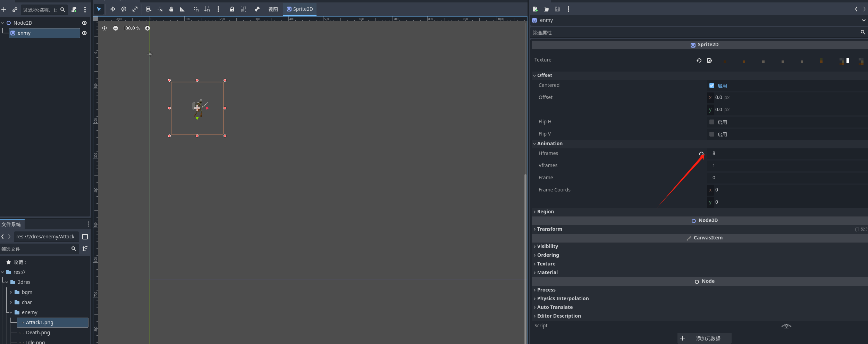Image resolution: width=868 pixels, height=344 pixels.
Task: Open scene tree extra options menu
Action: 85,10
